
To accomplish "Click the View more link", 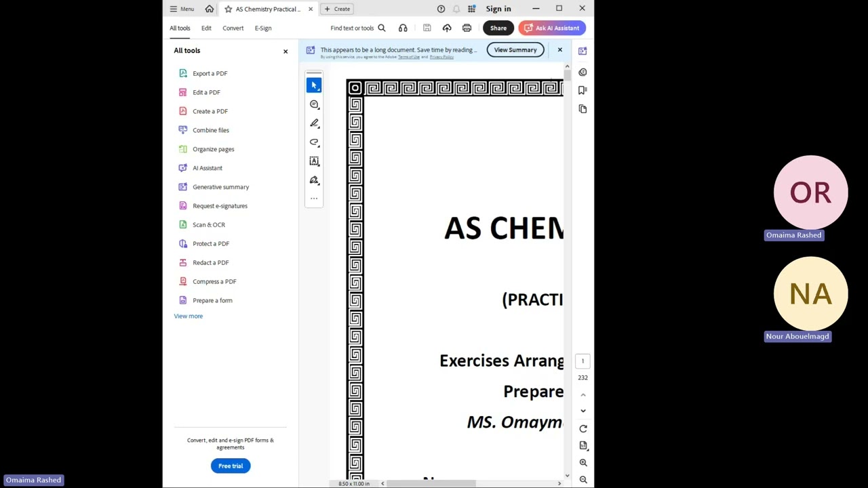I will click(188, 316).
